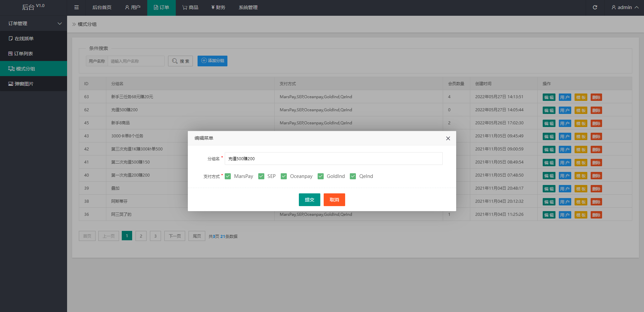Toggle the QeInd payment checkbox
This screenshot has width=644, height=312.
pos(353,176)
